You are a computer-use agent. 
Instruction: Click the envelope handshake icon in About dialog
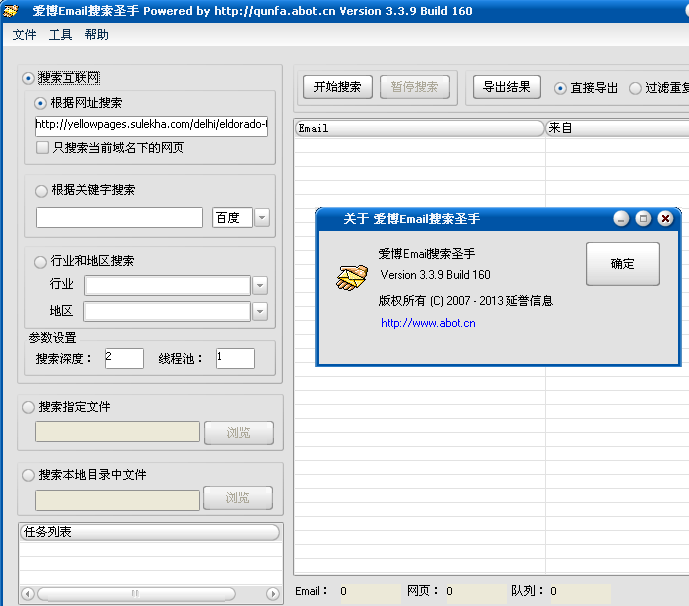(350, 278)
